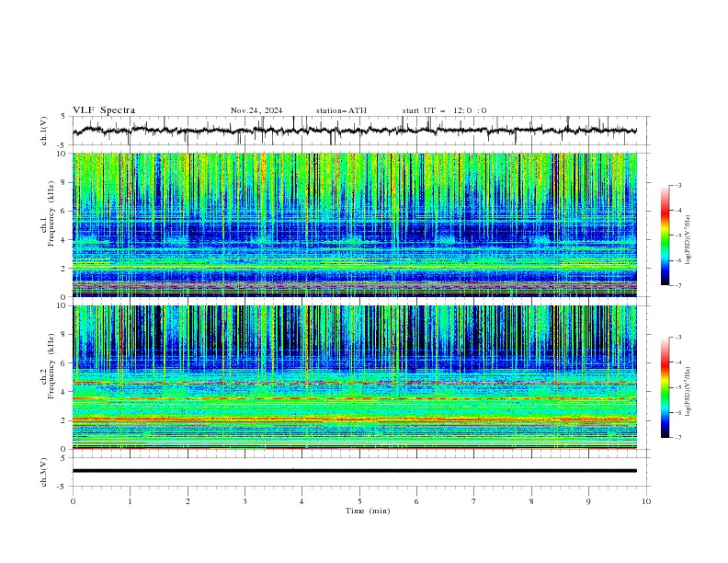Click time axis tick label "3"
This screenshot has height=563, width=728.
(245, 501)
